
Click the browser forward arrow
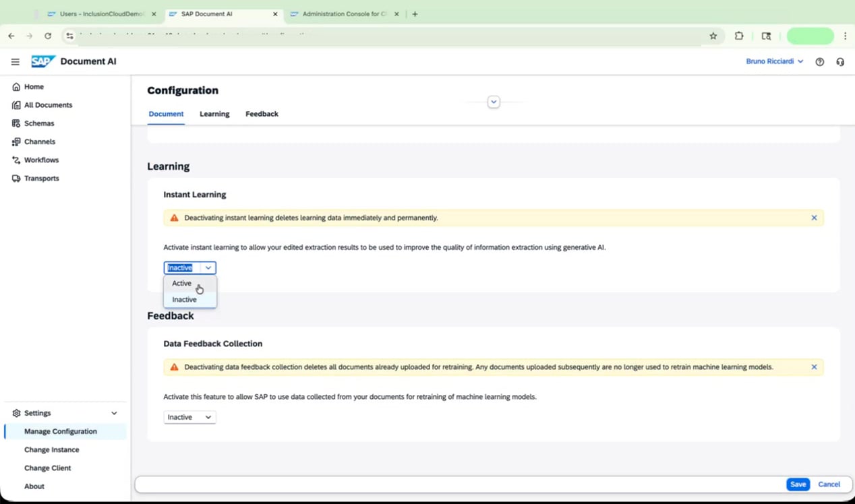click(x=29, y=36)
